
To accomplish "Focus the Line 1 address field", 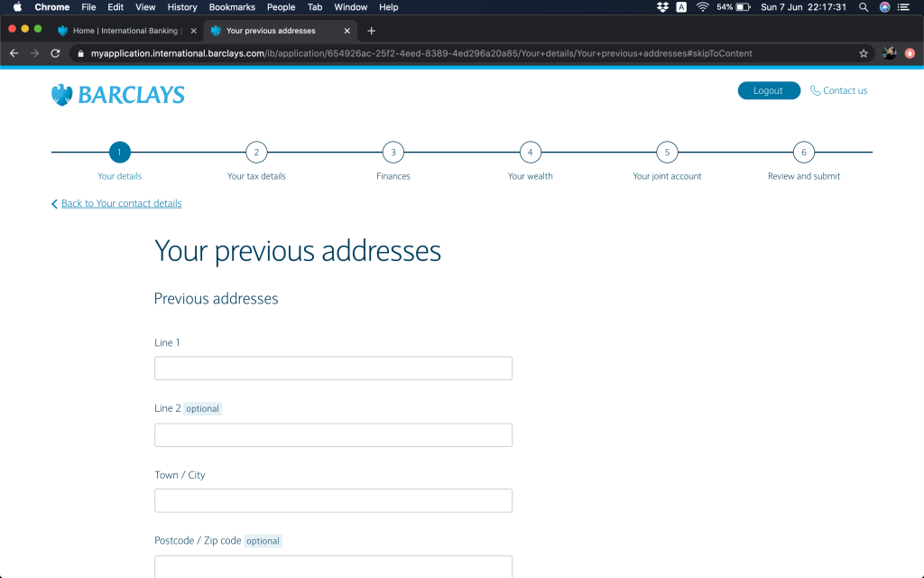I will 333,368.
